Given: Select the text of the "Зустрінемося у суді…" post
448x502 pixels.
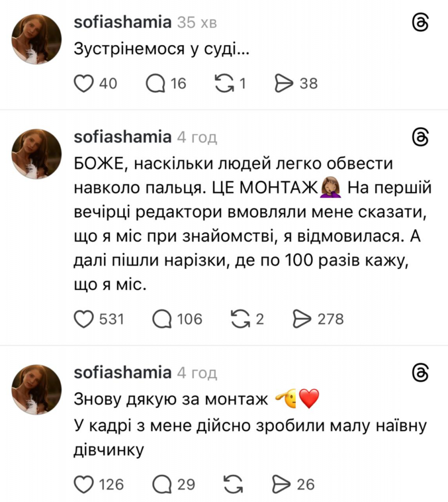Looking at the screenshot, I should [x=162, y=49].
